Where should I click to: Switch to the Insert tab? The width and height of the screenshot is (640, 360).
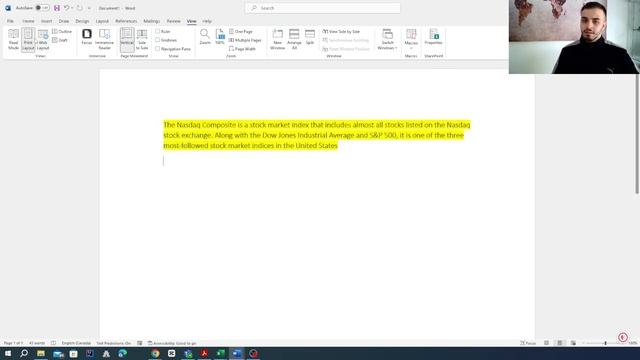click(46, 21)
